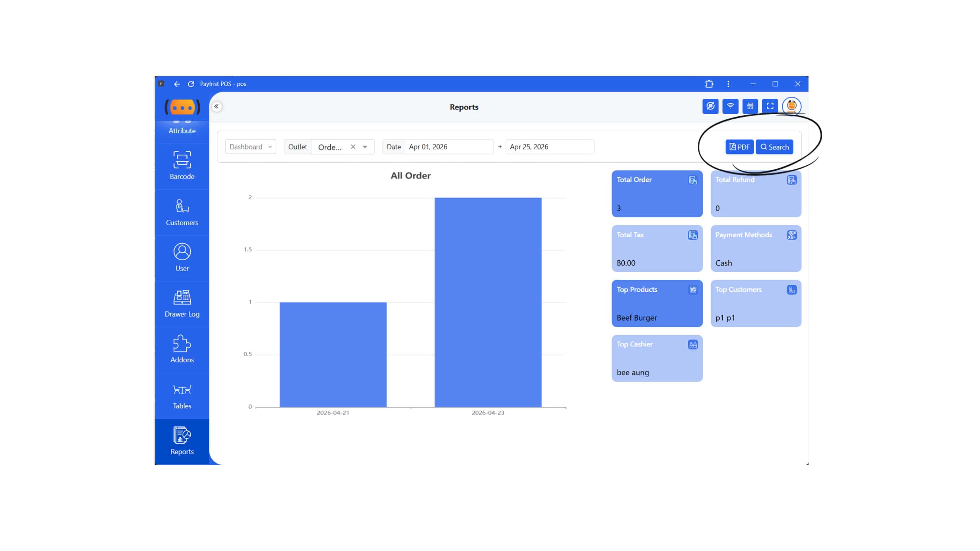The height and width of the screenshot is (551, 980).
Task: Open the Barcode sidebar section
Action: click(x=182, y=165)
